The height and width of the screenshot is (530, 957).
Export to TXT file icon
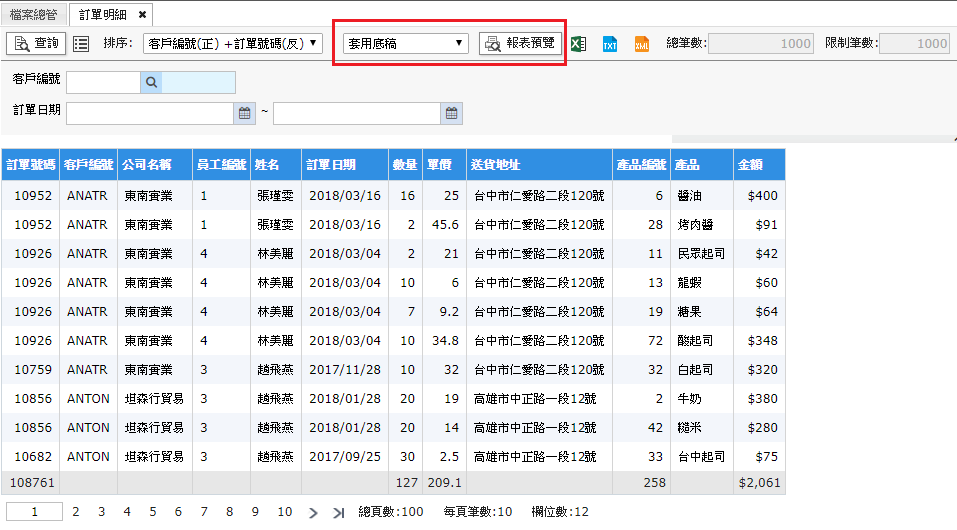pyautogui.click(x=610, y=44)
